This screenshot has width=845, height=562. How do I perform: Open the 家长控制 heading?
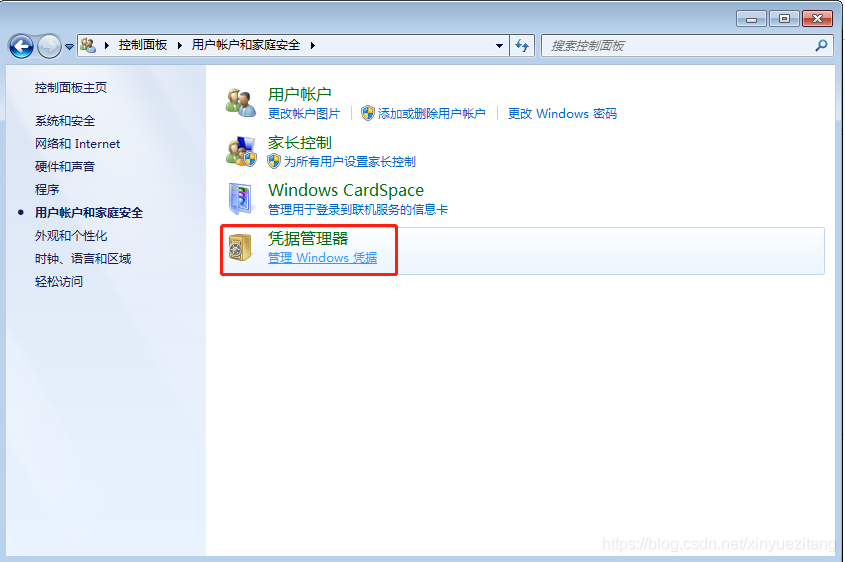[x=300, y=143]
